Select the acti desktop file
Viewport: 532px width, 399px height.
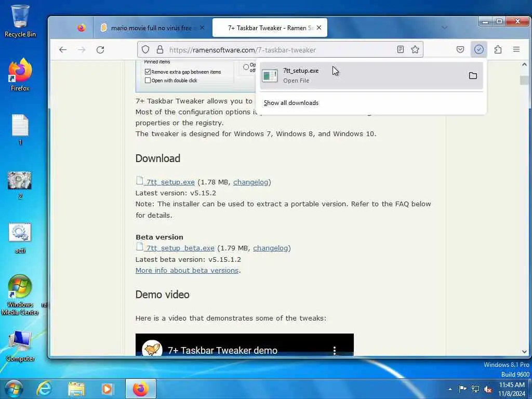click(x=20, y=237)
